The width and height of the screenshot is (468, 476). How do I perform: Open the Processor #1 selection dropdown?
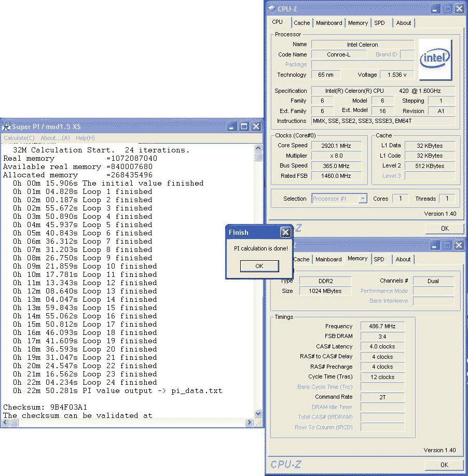[x=363, y=199]
